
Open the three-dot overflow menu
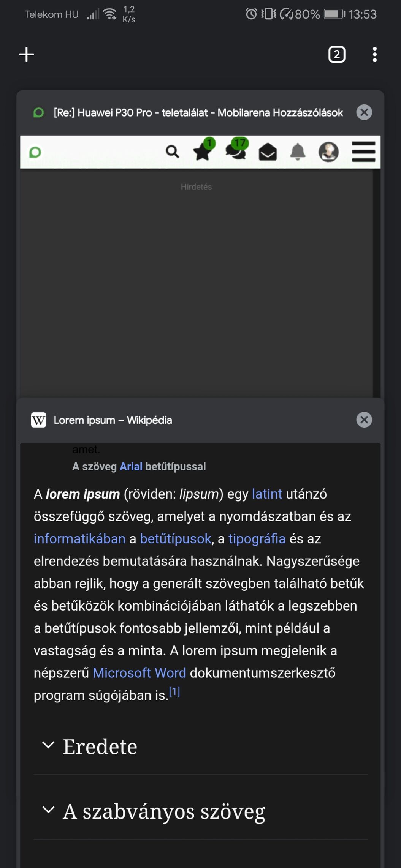375,54
